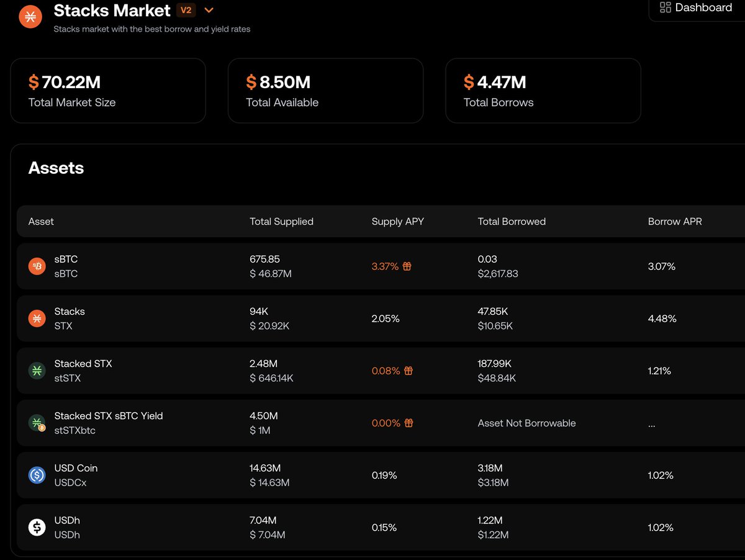This screenshot has width=745, height=560.
Task: Click the 0.19% supply APY value
Action: pyautogui.click(x=384, y=475)
